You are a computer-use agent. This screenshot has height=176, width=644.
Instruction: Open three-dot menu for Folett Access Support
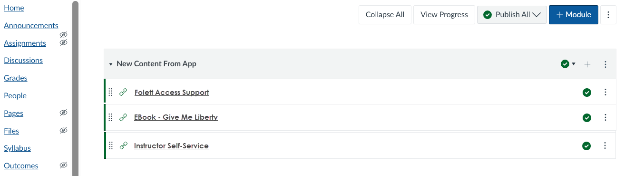point(605,92)
